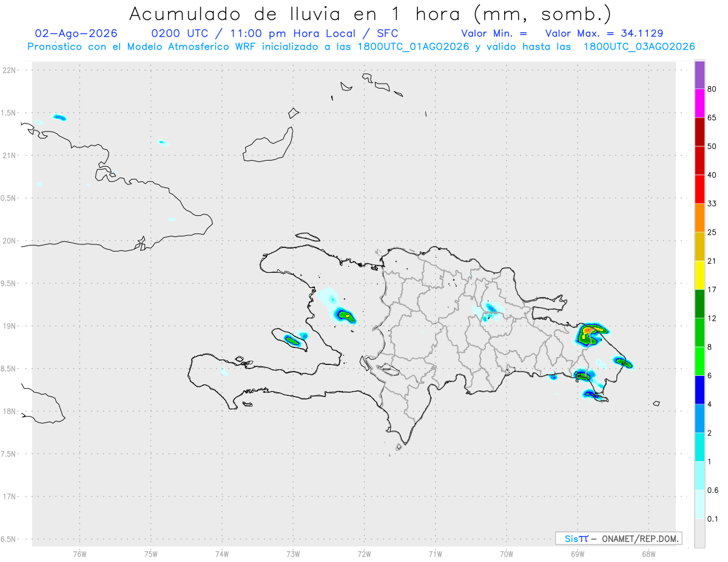Click the rain cell on Gonâve Island near 73W

[292, 340]
